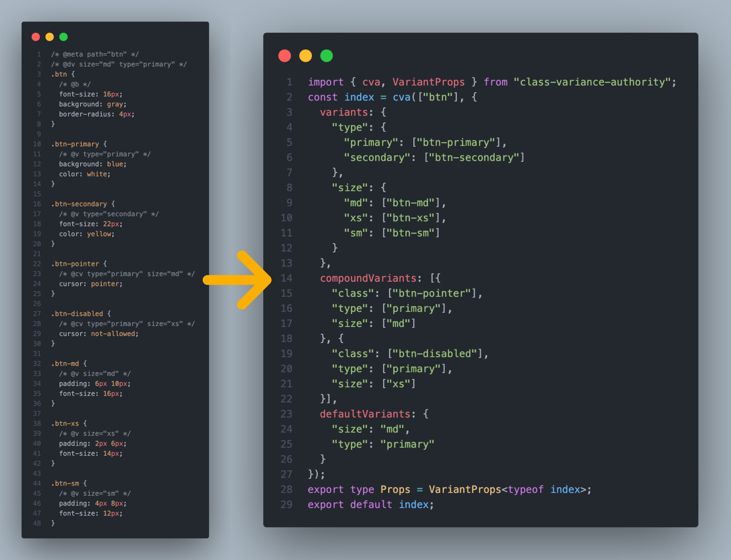The width and height of the screenshot is (731, 560).
Task: Click the '"xs": ["btn-xs"],' entry
Action: pyautogui.click(x=395, y=218)
